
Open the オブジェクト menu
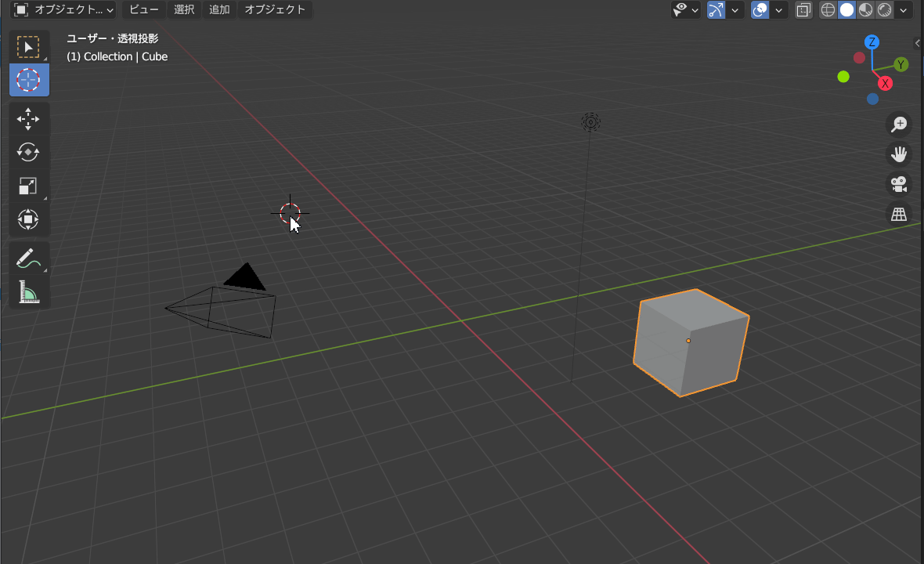[x=275, y=10]
